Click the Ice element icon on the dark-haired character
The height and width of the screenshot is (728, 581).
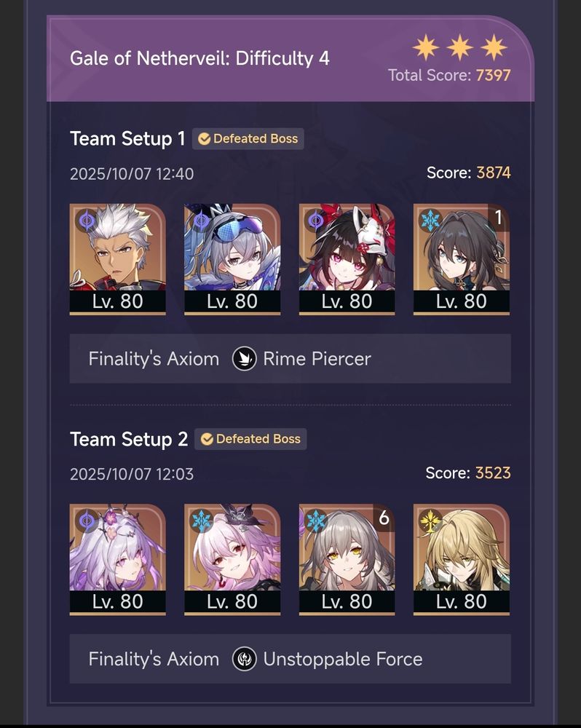click(430, 220)
